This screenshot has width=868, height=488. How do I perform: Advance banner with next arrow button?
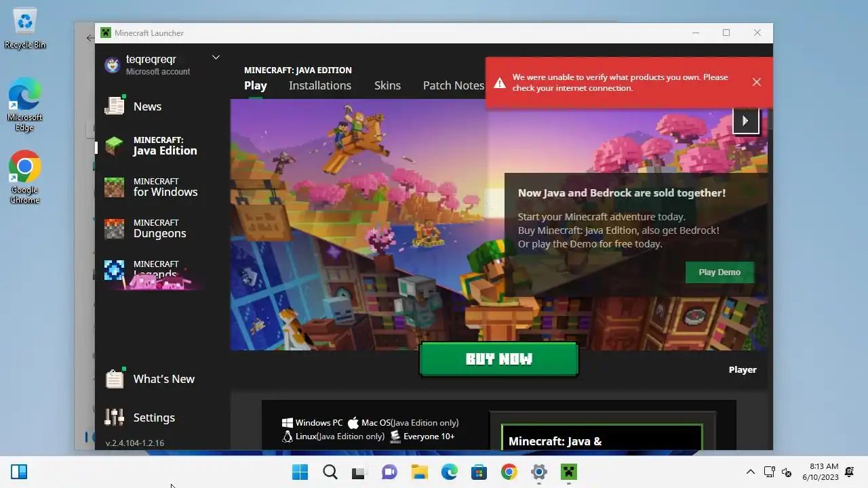point(745,121)
